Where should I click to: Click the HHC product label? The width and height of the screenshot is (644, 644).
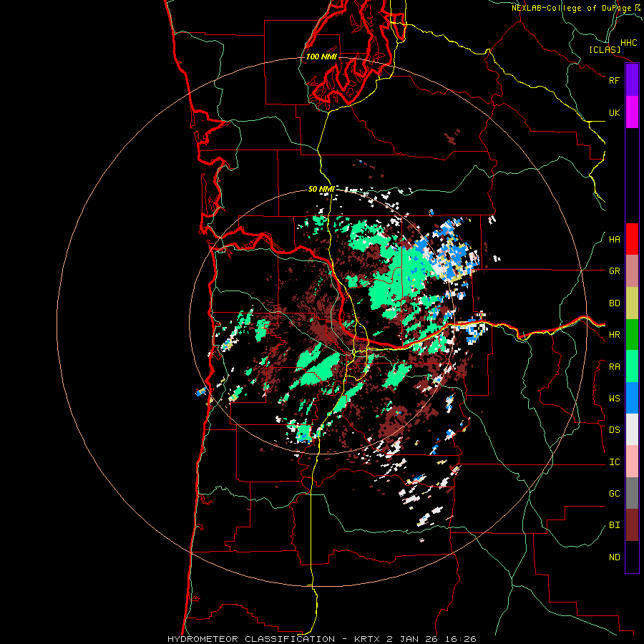coord(628,43)
